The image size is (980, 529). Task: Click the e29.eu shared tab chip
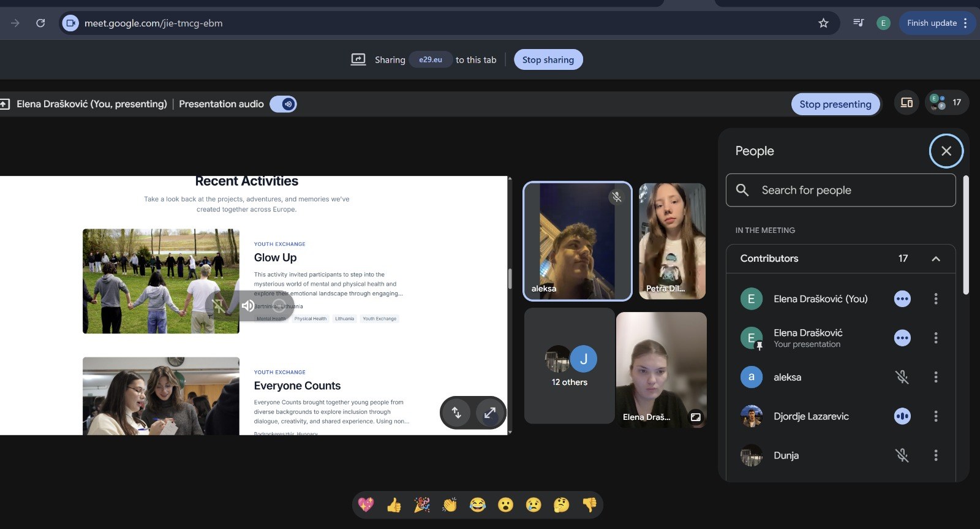point(431,59)
